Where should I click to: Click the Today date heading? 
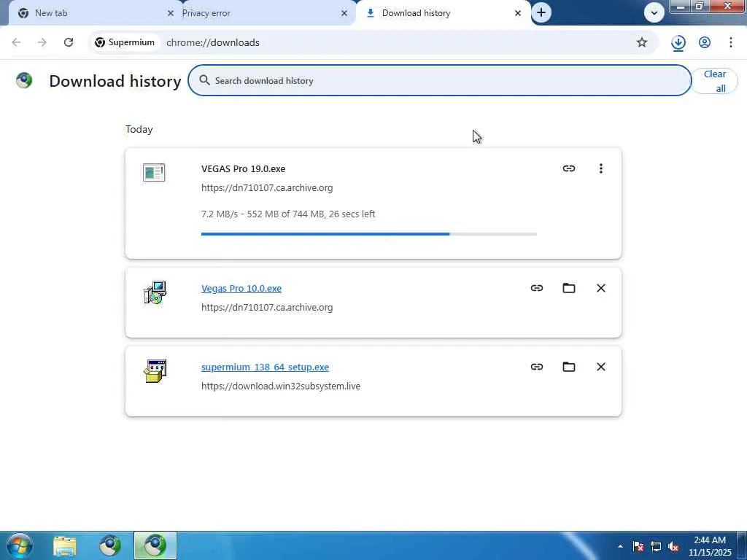[x=139, y=130]
